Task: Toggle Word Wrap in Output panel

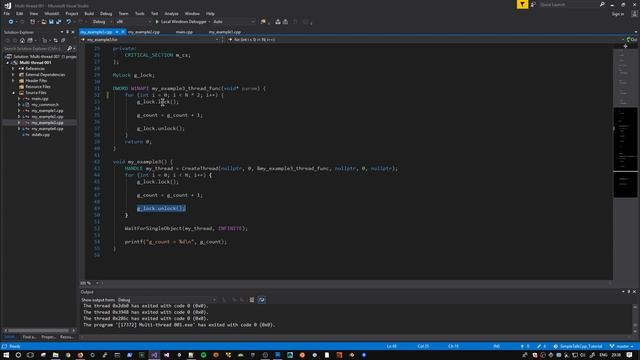Action: pos(262,300)
